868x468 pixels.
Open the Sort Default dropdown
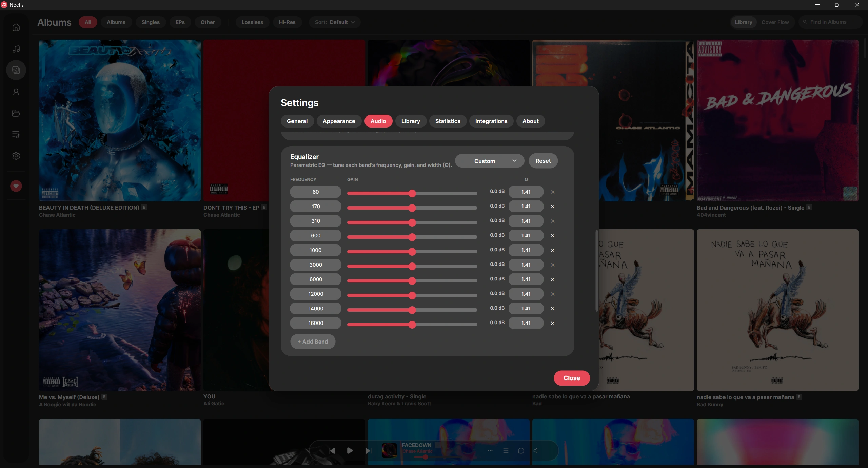(335, 22)
